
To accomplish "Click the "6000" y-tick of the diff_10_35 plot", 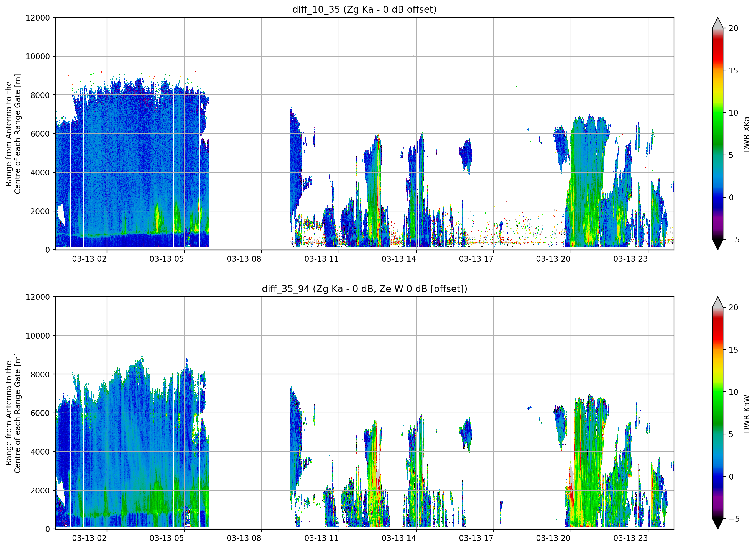I will 40,134.
